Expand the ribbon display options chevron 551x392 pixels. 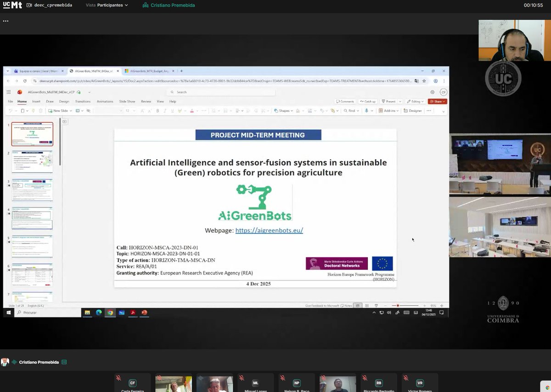443,112
